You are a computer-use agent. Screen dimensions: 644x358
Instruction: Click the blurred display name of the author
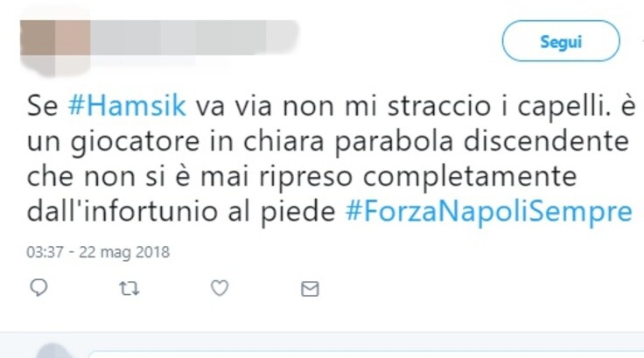coord(195,38)
